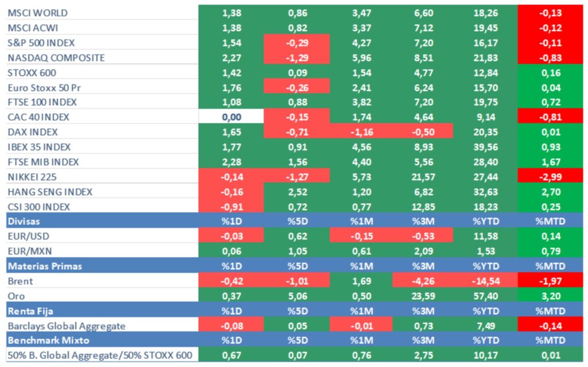The height and width of the screenshot is (367, 588).
Task: Click the MSCI WORLD row label
Action: pos(38,13)
